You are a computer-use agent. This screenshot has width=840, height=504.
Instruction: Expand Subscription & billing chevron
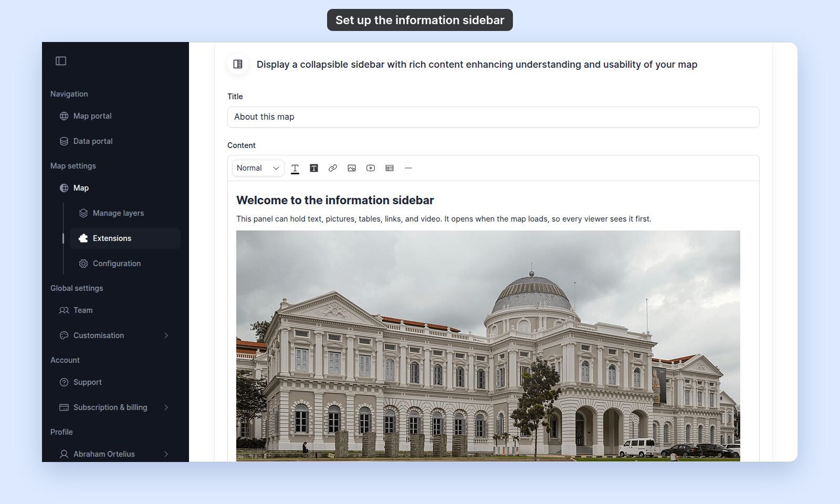[166, 407]
